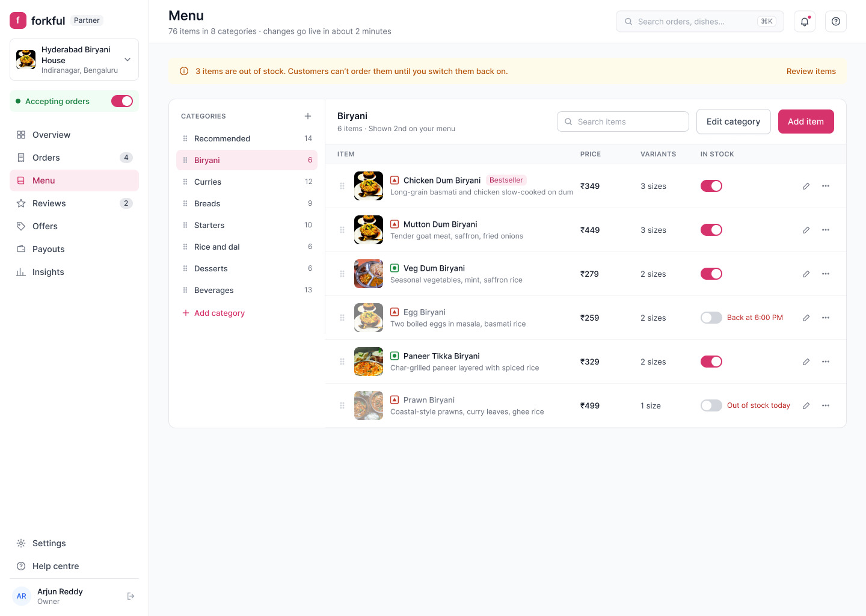This screenshot has width=866, height=616.
Task: Enable Egg Biryani stock toggle
Action: click(x=711, y=318)
